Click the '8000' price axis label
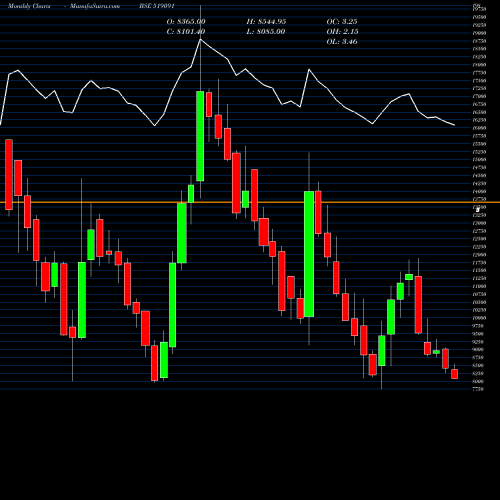The image size is (500, 500). (x=478, y=381)
